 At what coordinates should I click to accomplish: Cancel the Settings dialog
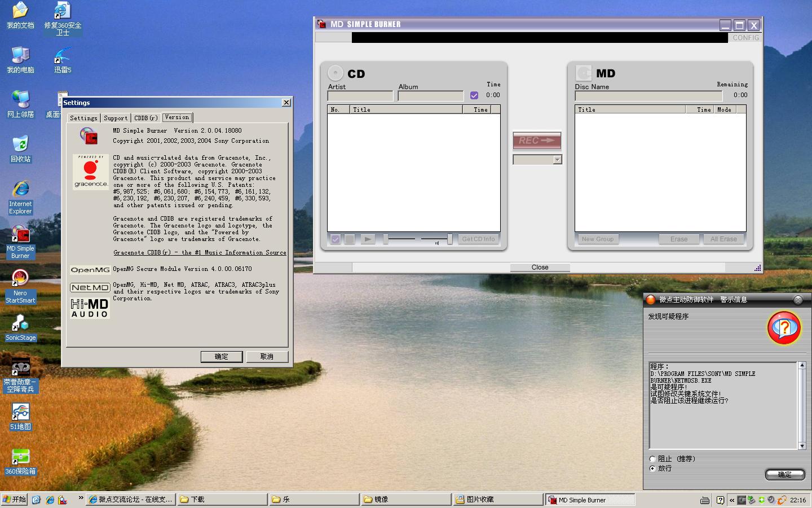click(267, 357)
